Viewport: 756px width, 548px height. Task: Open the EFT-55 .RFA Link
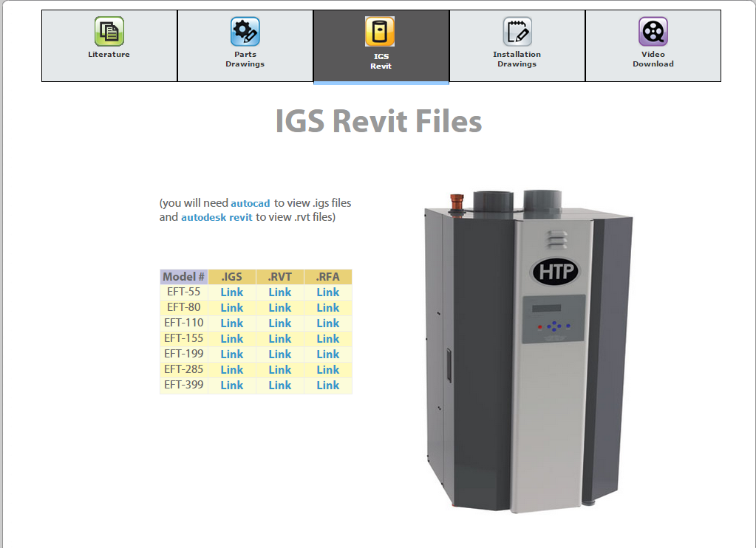click(327, 292)
